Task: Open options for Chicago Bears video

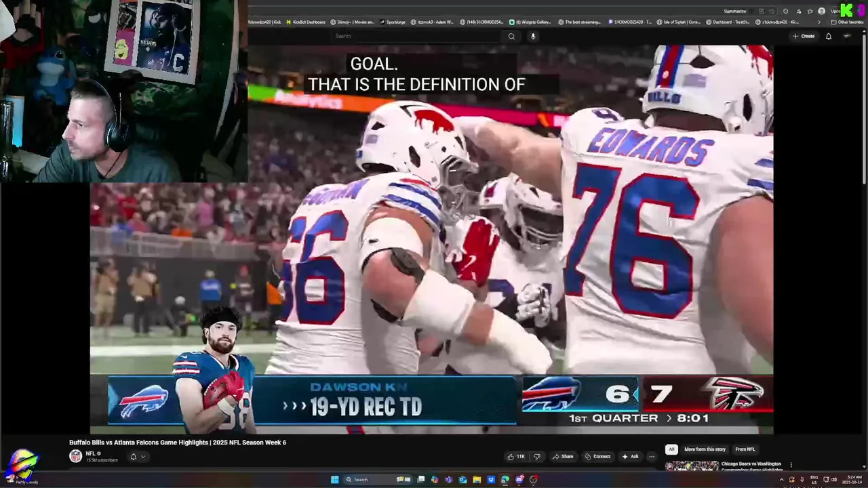Action: pyautogui.click(x=791, y=465)
